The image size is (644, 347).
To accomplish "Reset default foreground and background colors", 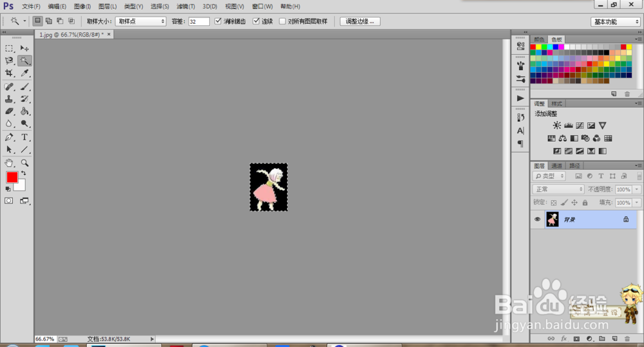I will [8, 189].
